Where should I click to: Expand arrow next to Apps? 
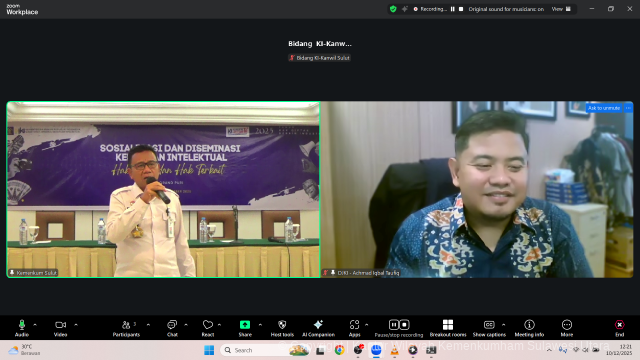coord(367,325)
